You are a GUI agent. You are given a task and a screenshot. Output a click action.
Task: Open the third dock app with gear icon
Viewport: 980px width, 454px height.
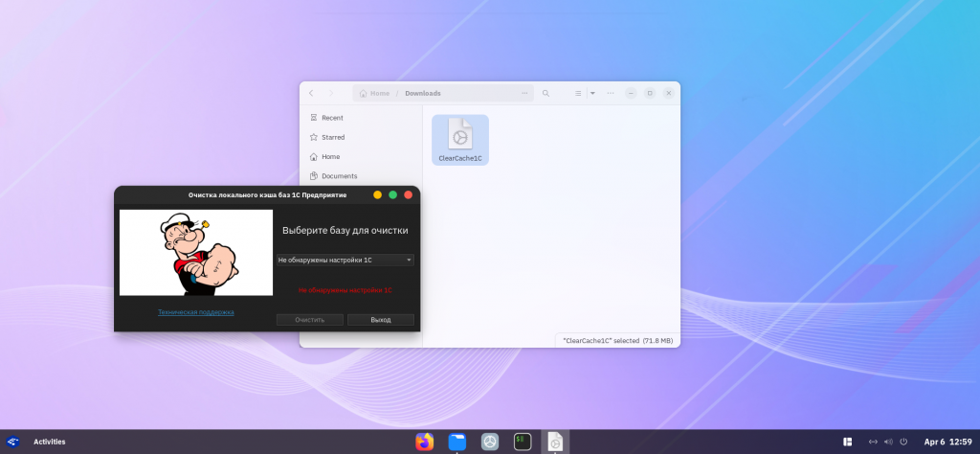(x=490, y=442)
